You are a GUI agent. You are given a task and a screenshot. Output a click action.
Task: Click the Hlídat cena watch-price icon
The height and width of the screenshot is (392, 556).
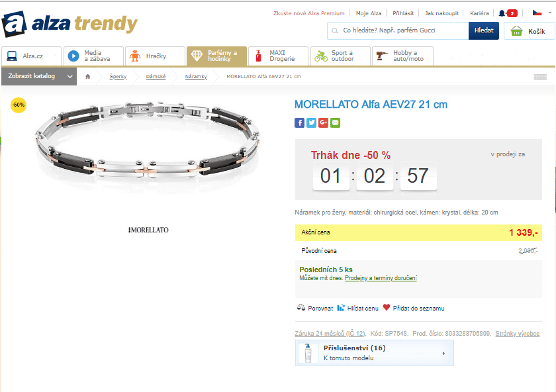pyautogui.click(x=341, y=307)
